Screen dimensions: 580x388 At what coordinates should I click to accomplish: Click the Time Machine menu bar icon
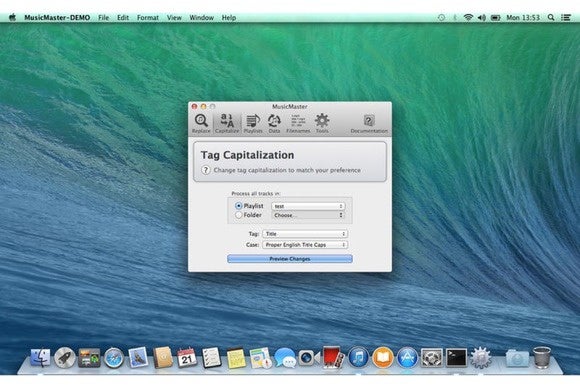[x=441, y=17]
